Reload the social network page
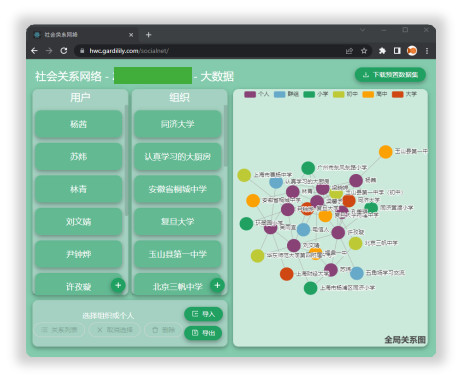463x382 pixels. pos(64,51)
